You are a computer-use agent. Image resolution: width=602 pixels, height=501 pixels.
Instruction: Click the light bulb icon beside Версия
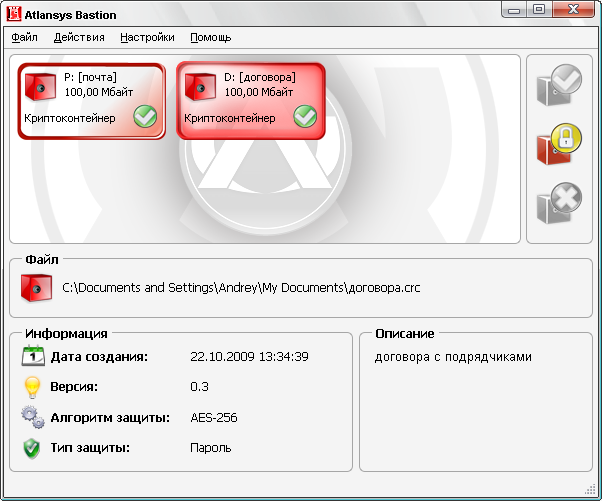33,387
